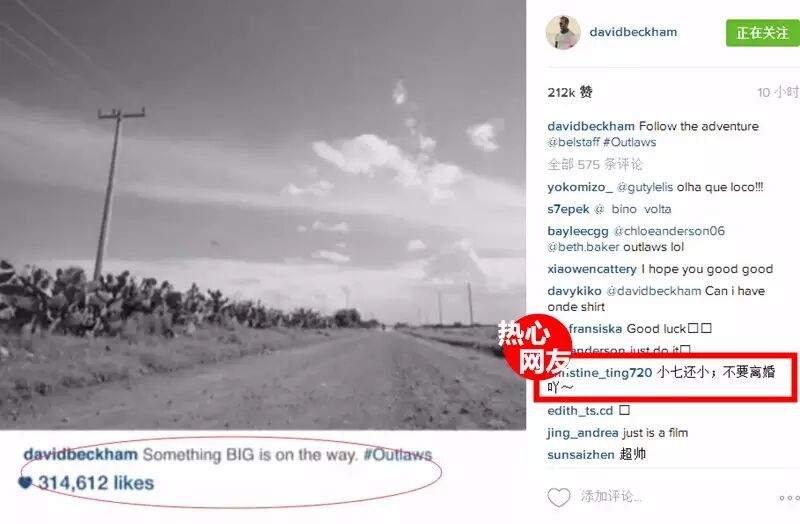Open the @belstaff mention in the caption
The height and width of the screenshot is (524, 800).
click(x=573, y=142)
